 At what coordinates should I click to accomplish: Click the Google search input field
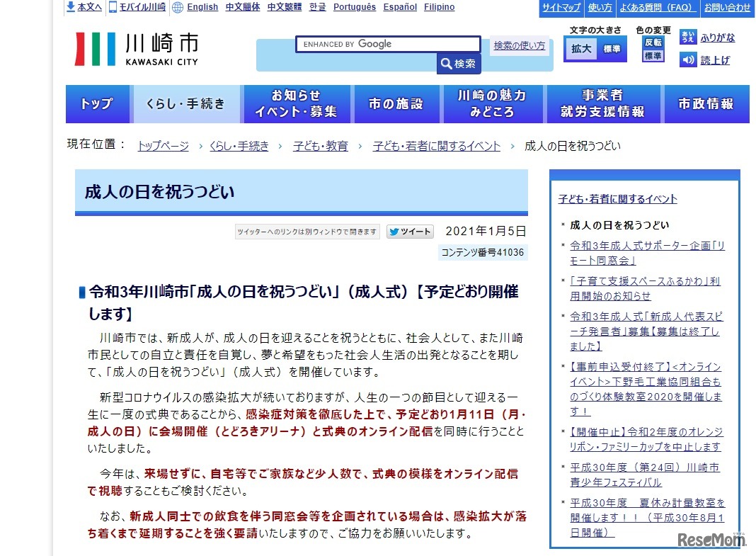pos(388,44)
